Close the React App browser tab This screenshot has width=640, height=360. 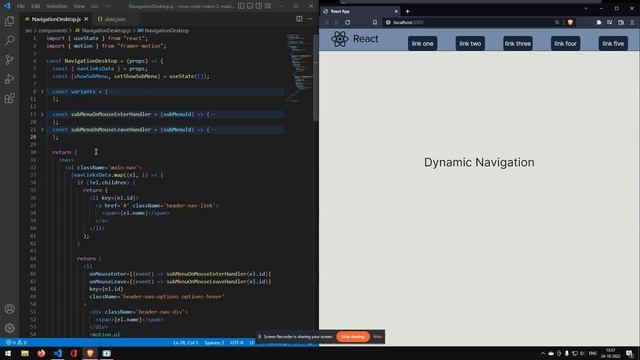[396, 11]
